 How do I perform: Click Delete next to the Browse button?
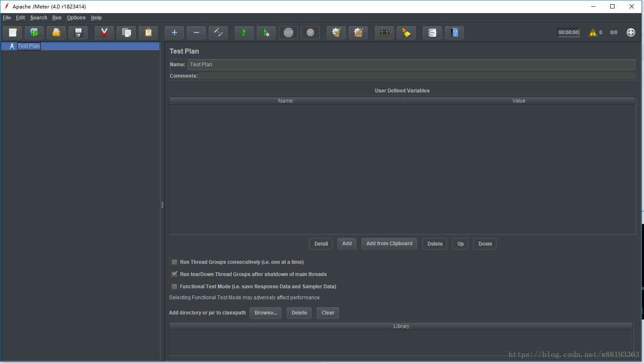299,313
